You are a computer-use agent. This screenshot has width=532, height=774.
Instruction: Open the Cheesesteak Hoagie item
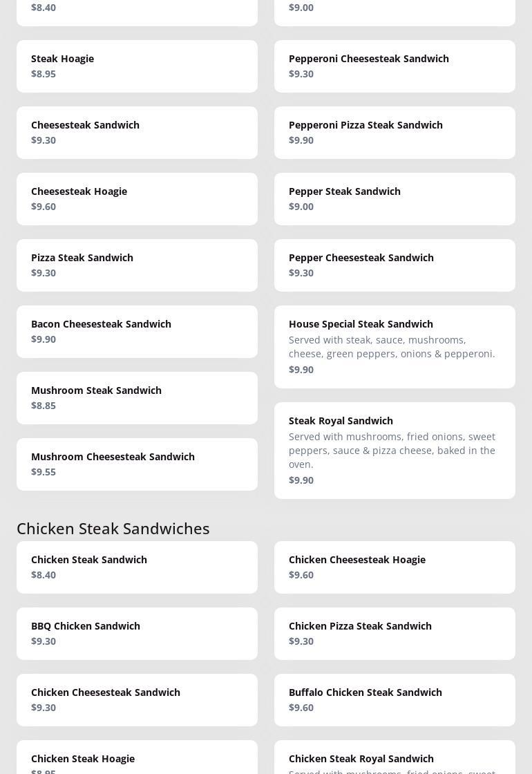pos(137,199)
